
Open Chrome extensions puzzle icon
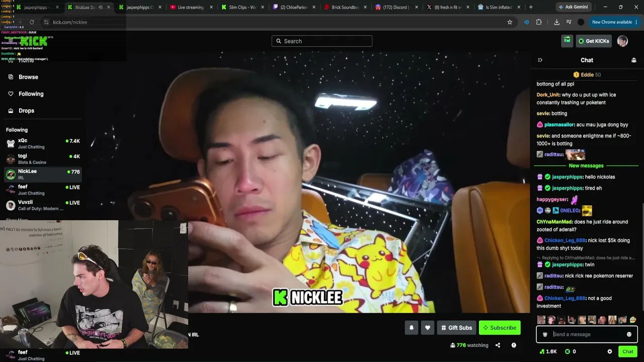(x=539, y=22)
